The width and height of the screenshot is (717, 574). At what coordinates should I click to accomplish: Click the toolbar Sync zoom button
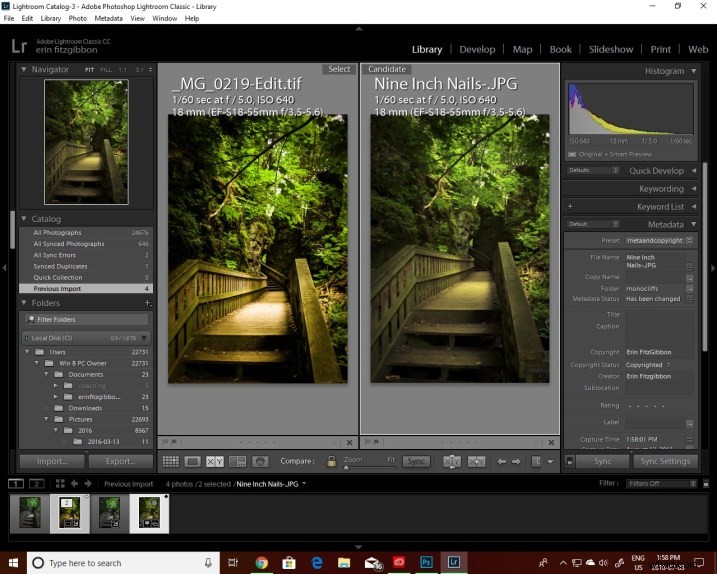(x=416, y=461)
